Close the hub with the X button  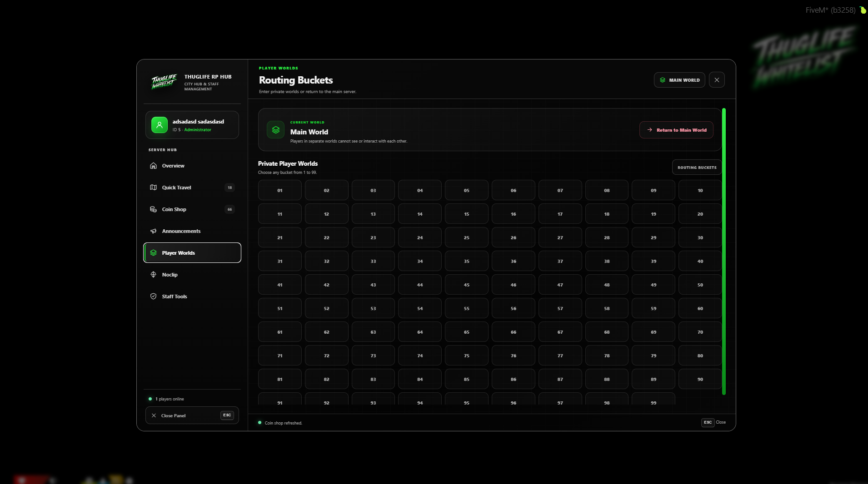717,80
